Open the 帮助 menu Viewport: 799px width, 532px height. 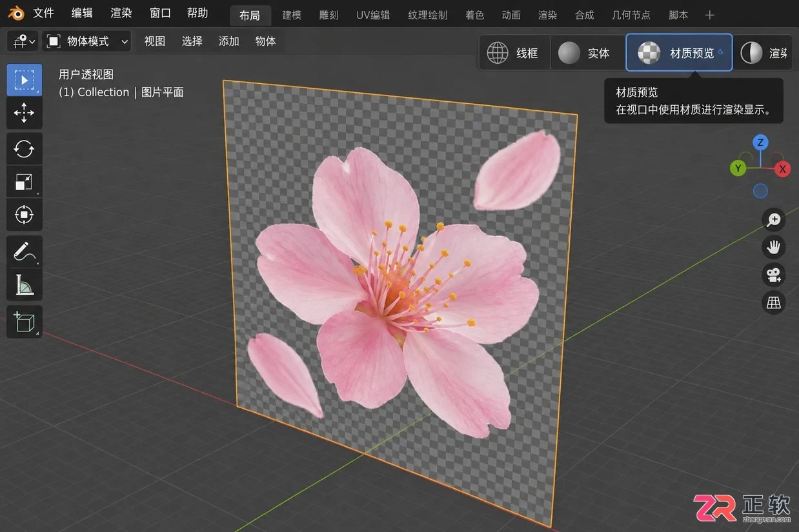(197, 13)
